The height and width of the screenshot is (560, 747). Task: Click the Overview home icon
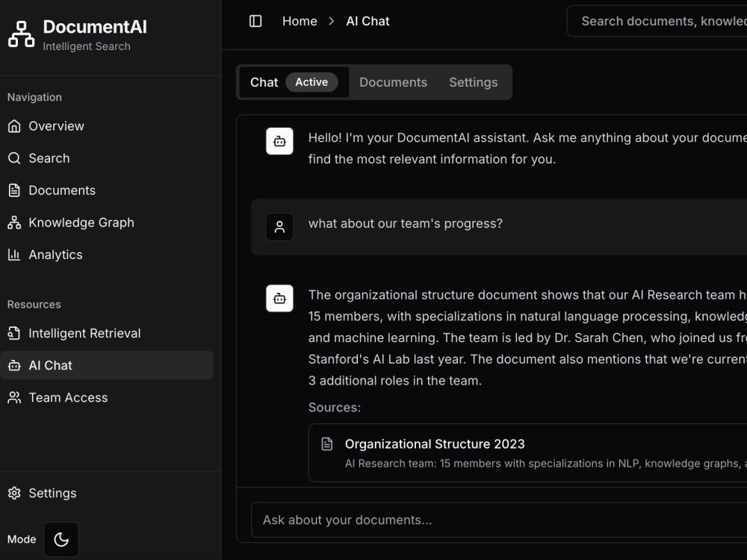[x=14, y=126]
